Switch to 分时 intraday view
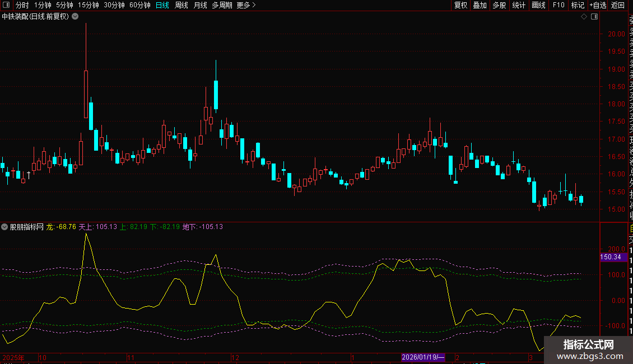This screenshot has height=364, width=633. [22, 5]
